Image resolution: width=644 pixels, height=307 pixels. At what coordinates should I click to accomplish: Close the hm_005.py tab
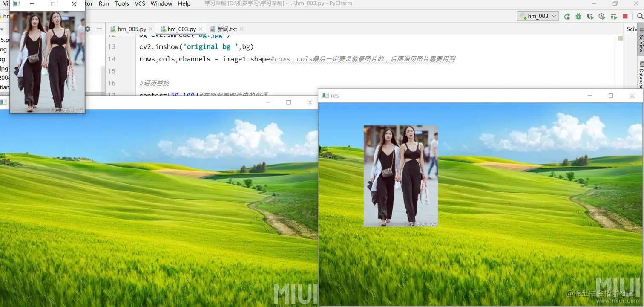tap(150, 29)
